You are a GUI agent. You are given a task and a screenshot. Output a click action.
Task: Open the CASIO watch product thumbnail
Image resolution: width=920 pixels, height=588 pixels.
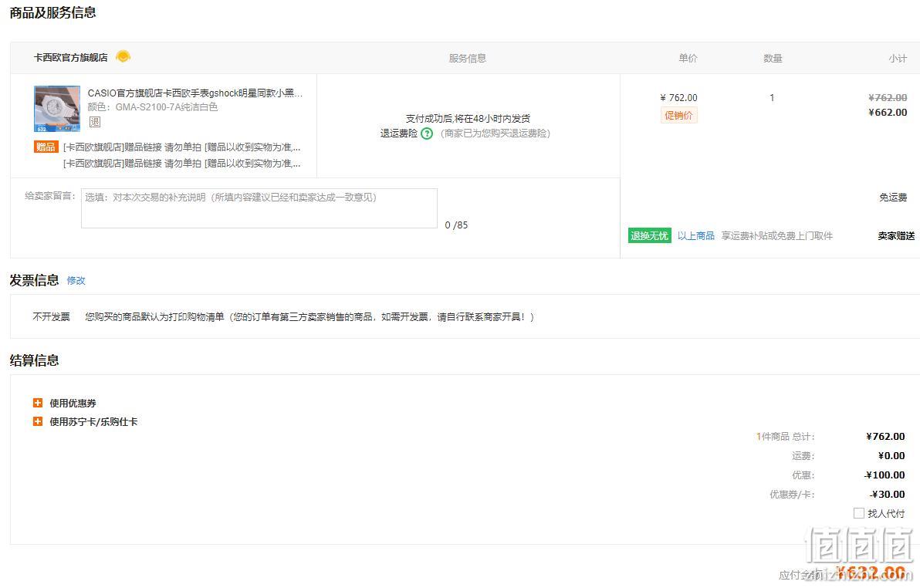57,109
